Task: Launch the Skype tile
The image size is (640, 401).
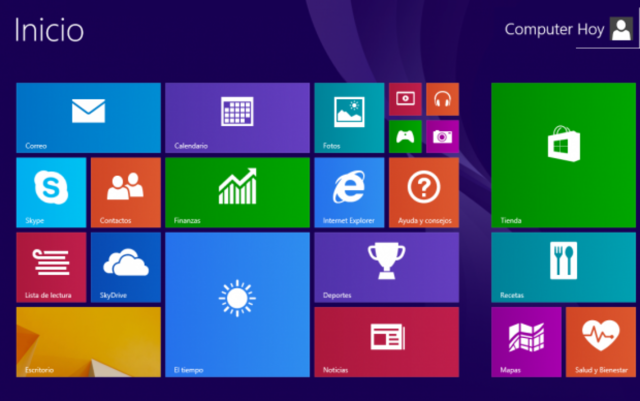Action: [x=51, y=192]
